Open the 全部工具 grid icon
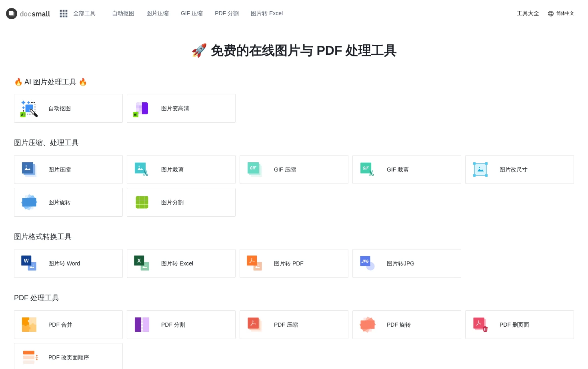 64,14
